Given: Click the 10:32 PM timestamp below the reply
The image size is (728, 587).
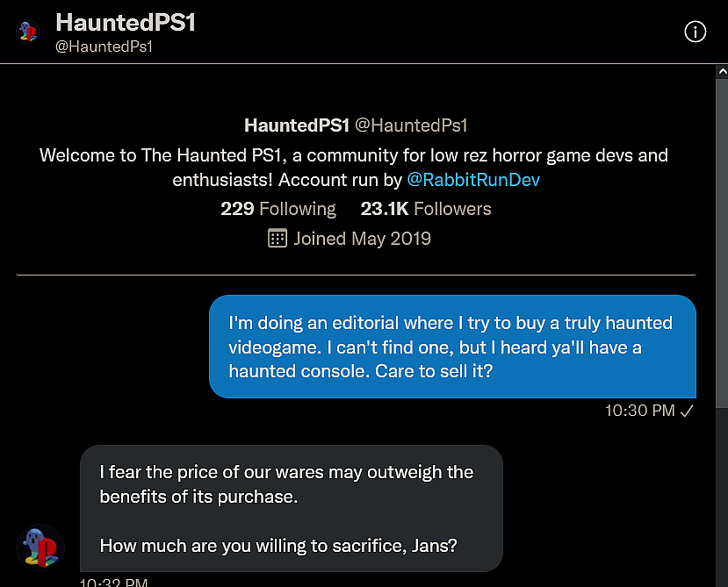Looking at the screenshot, I should point(113,582).
